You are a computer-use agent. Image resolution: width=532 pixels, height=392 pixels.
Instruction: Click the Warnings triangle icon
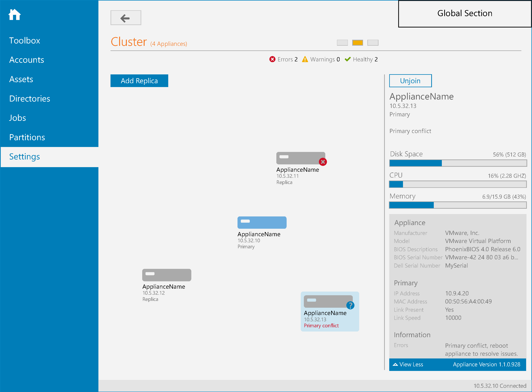point(305,59)
